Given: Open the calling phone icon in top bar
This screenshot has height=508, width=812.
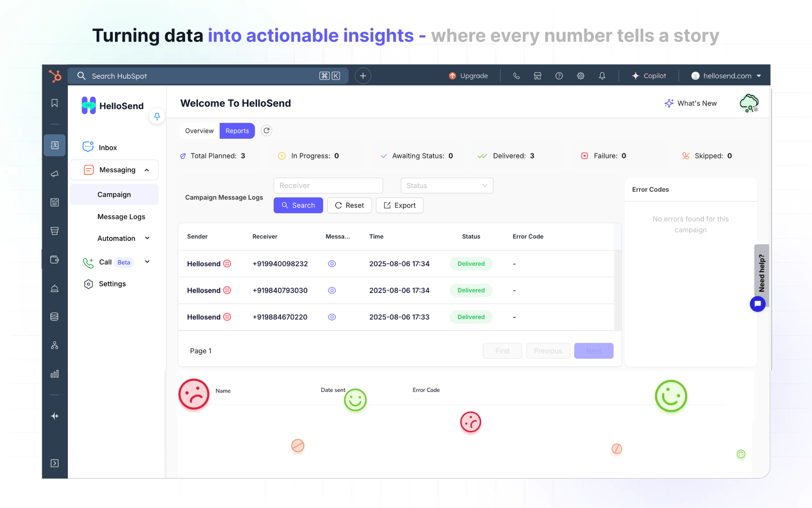Looking at the screenshot, I should click(516, 76).
